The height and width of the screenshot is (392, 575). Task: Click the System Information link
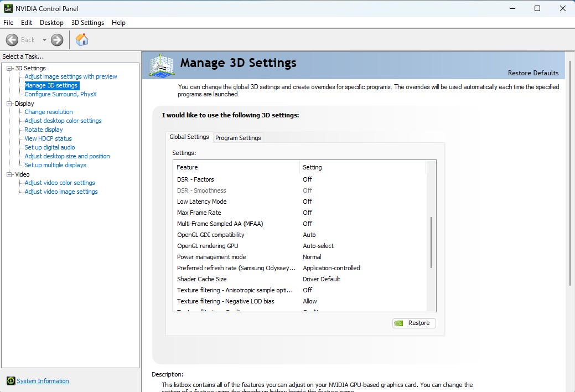(x=43, y=380)
